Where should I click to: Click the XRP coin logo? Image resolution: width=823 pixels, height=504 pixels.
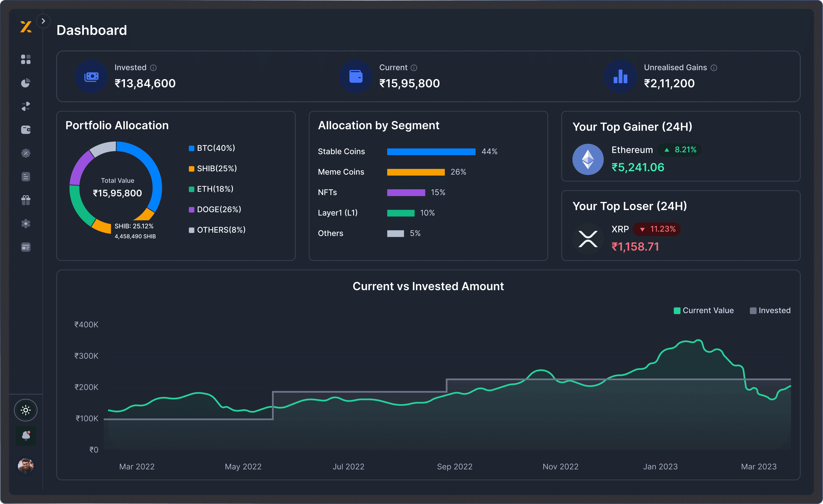point(588,239)
